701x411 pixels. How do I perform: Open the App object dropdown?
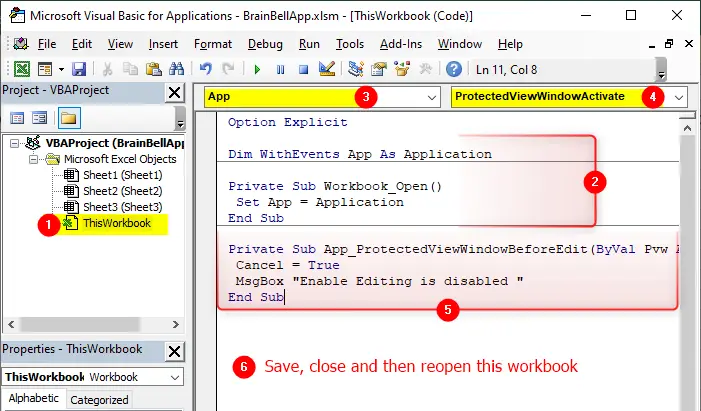point(431,97)
